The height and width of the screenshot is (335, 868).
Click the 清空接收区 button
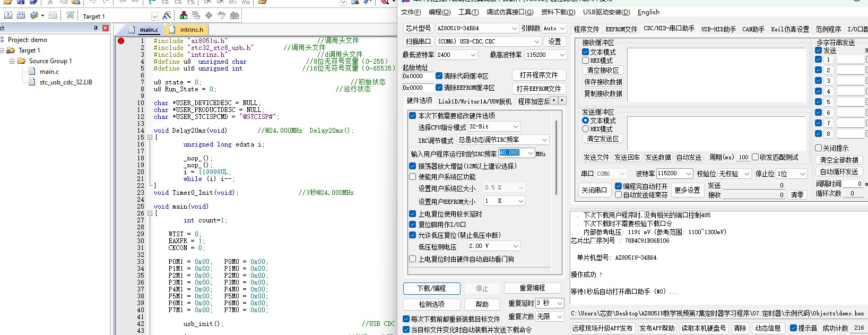tap(603, 70)
